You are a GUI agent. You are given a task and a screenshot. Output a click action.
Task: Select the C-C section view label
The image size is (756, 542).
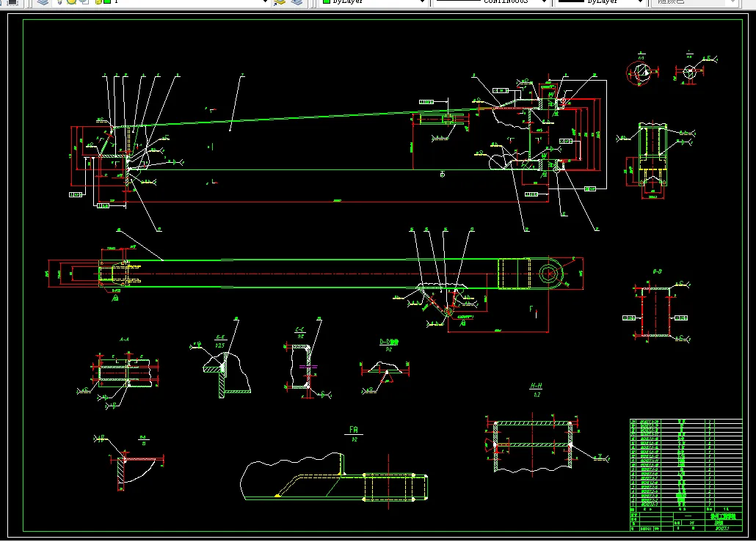click(300, 332)
